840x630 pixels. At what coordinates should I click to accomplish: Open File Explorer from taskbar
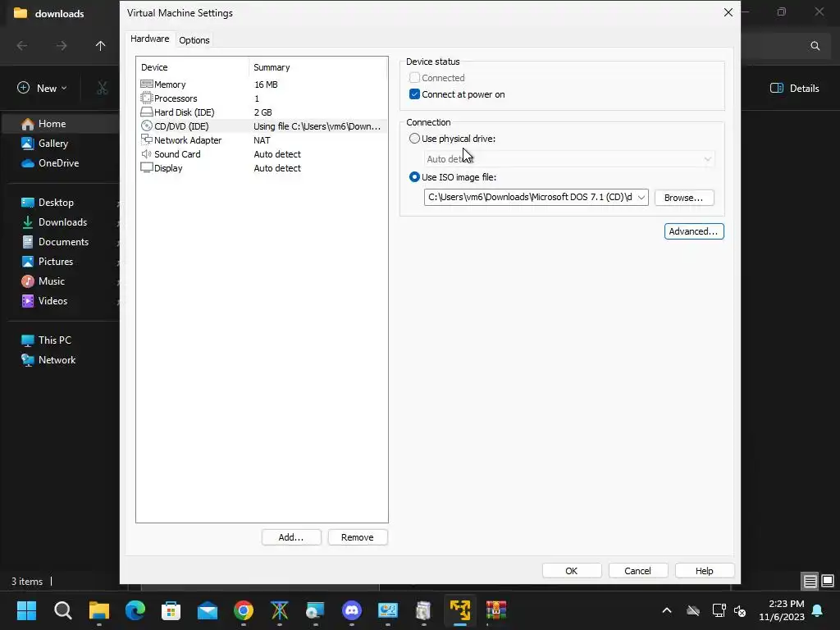point(99,610)
